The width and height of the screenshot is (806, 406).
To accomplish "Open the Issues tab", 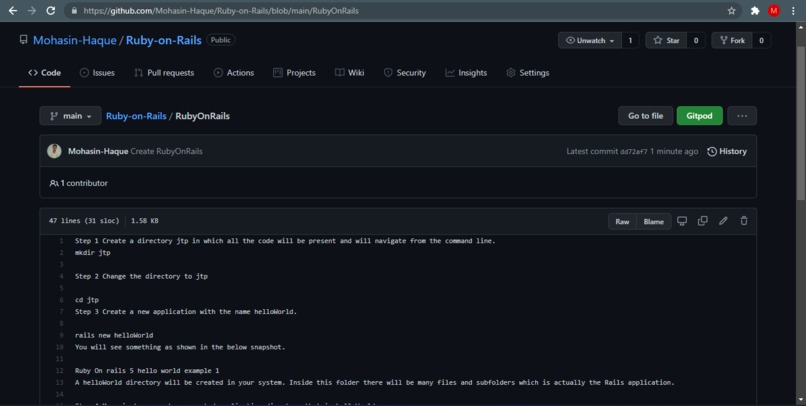I will point(97,73).
